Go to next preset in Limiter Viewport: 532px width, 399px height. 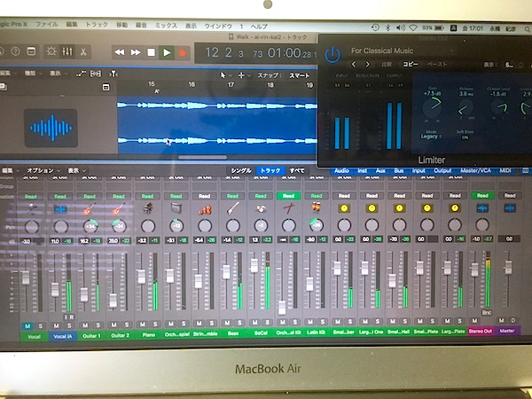click(x=367, y=64)
